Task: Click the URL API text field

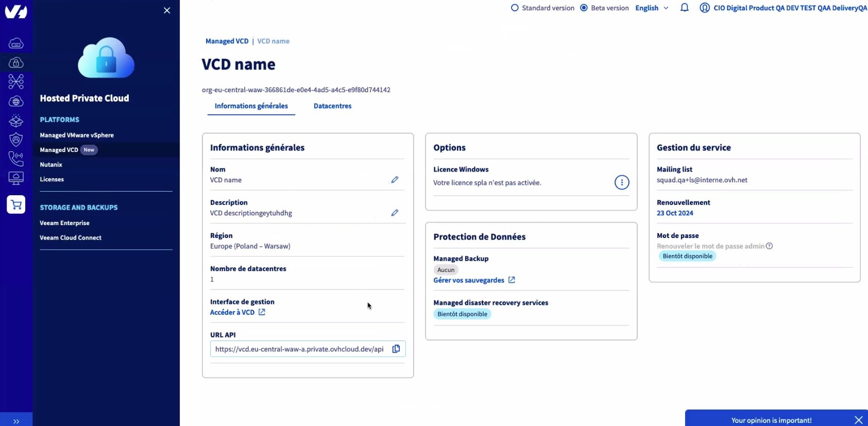Action: click(x=299, y=349)
